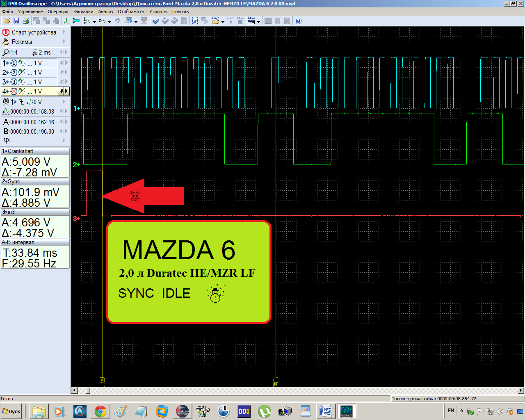Expand the trigger settings arrow
This screenshot has width=525, height=420.
tap(64, 102)
